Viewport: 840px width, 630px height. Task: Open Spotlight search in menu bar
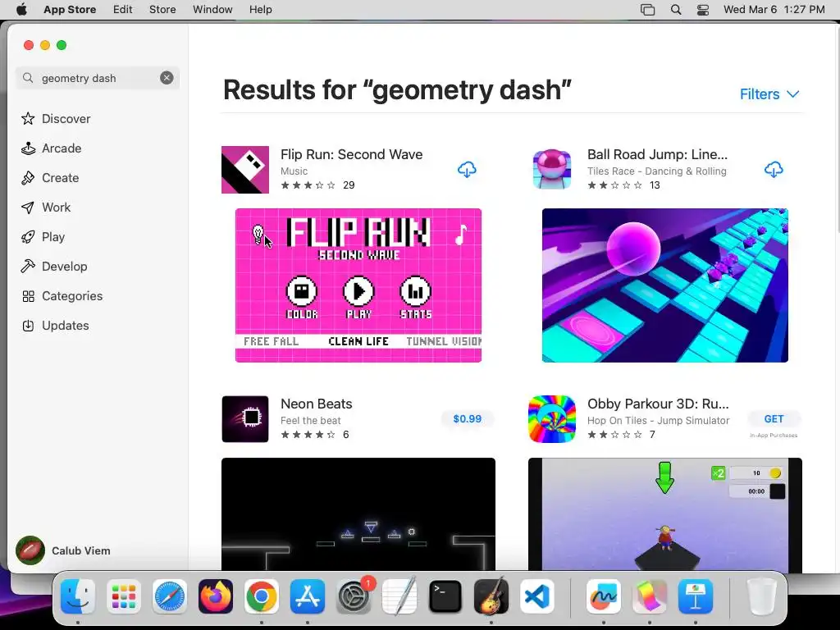tap(676, 9)
